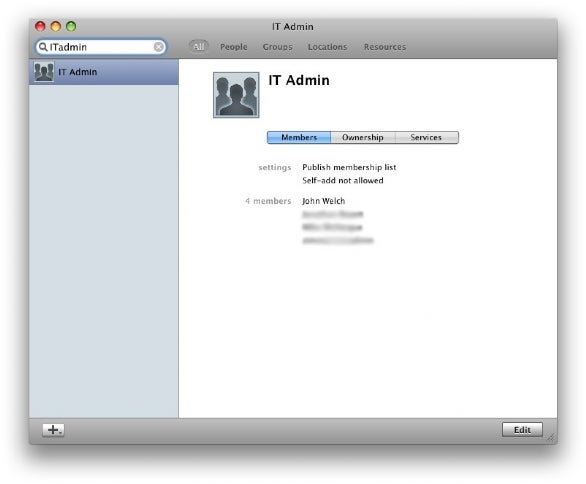Filter results by Groups
The height and width of the screenshot is (484, 586).
coord(277,47)
